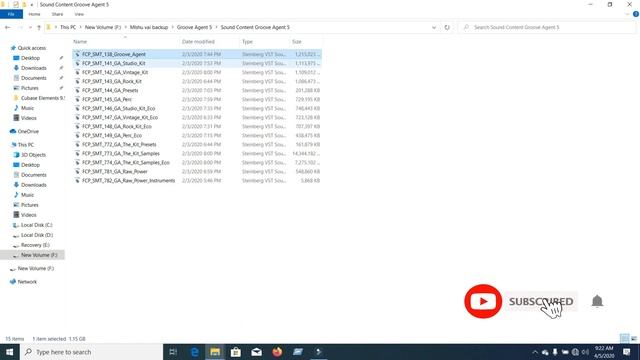Click the Steinberg file icon for FCP_SMT_145_GA_Perc
The image size is (640, 360).
click(x=77, y=99)
